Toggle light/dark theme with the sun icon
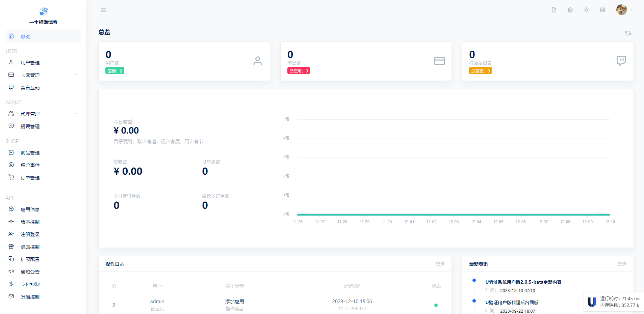Image resolution: width=644 pixels, height=314 pixels. click(x=587, y=10)
